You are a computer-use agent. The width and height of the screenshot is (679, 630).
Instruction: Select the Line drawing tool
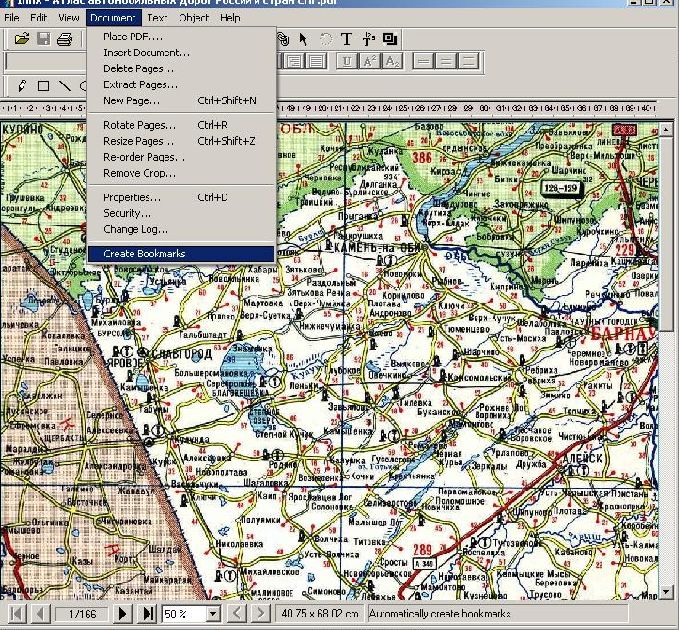tap(65, 86)
